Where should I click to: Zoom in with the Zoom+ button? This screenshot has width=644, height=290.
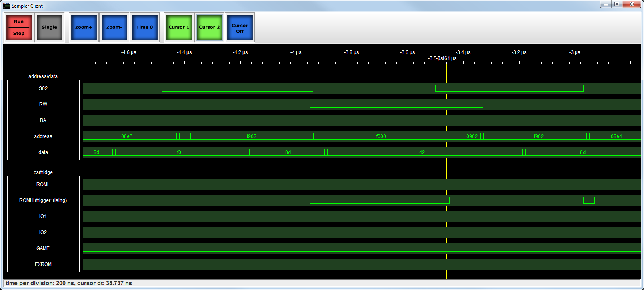click(x=84, y=27)
